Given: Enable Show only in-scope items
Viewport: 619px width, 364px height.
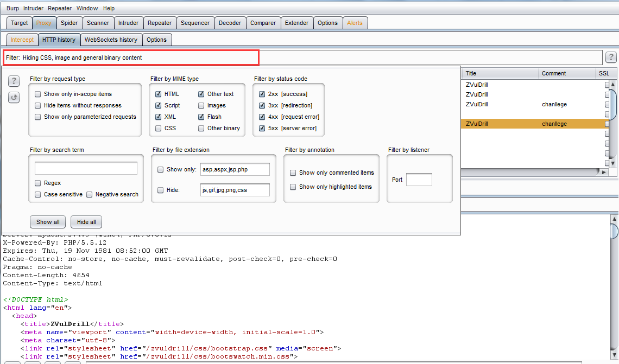Looking at the screenshot, I should click(x=38, y=94).
